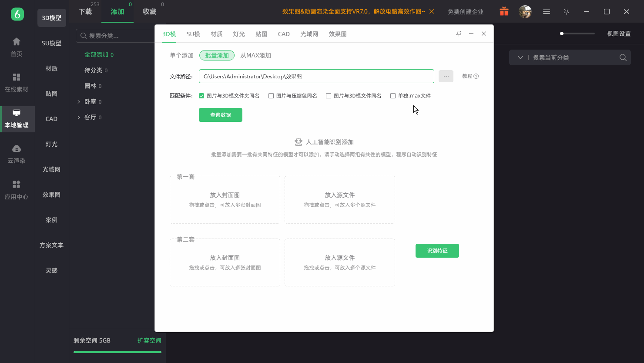The width and height of the screenshot is (644, 363).
Task: Click search icon in 搜索分类 box
Action: tap(84, 36)
